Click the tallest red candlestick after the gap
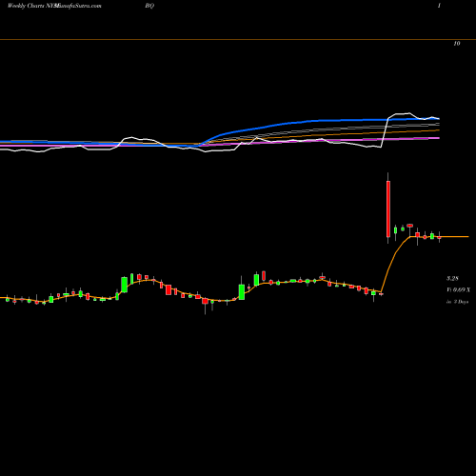The width and height of the screenshot is (476, 476). coord(388,208)
